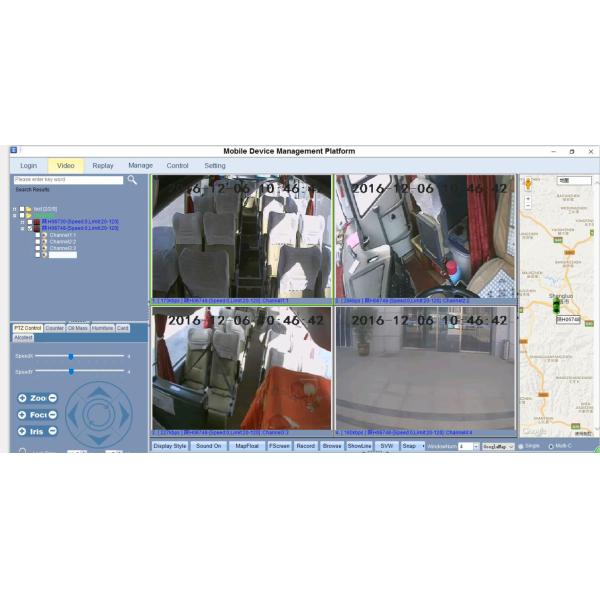Image resolution: width=600 pixels, height=600 pixels.
Task: Click the upper Speed slider handle
Action: click(70, 355)
